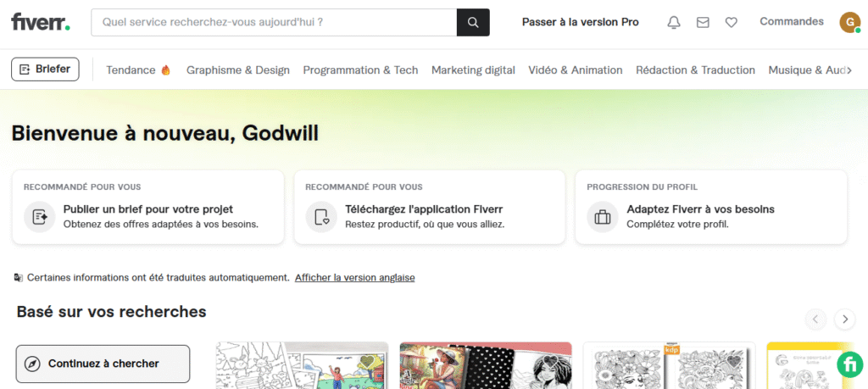The image size is (868, 389).
Task: Click the translation icon beside 'Certaines informations'
Action: point(19,278)
